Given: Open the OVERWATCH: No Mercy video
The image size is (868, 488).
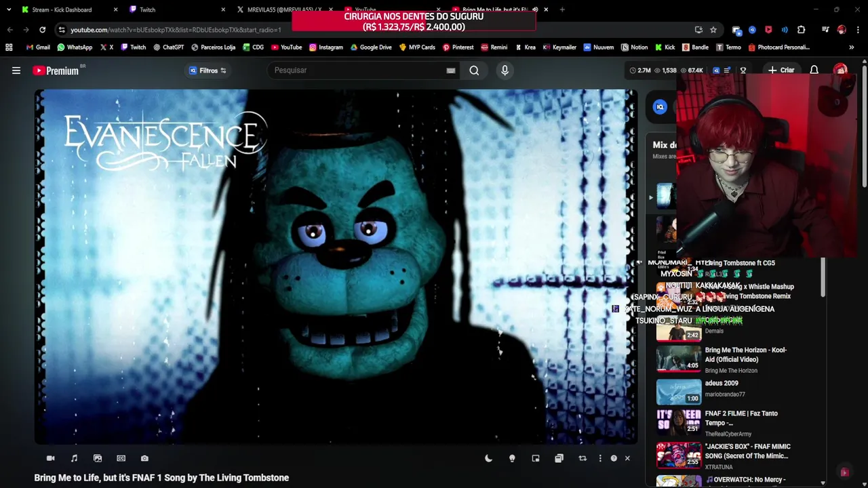Looking at the screenshot, I should click(746, 480).
